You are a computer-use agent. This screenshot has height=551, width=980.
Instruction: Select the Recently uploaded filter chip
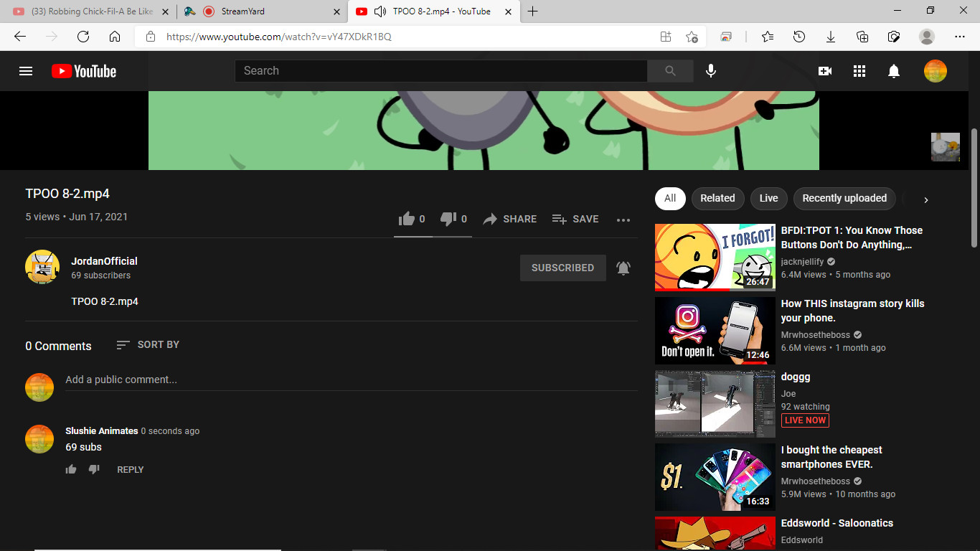click(844, 199)
